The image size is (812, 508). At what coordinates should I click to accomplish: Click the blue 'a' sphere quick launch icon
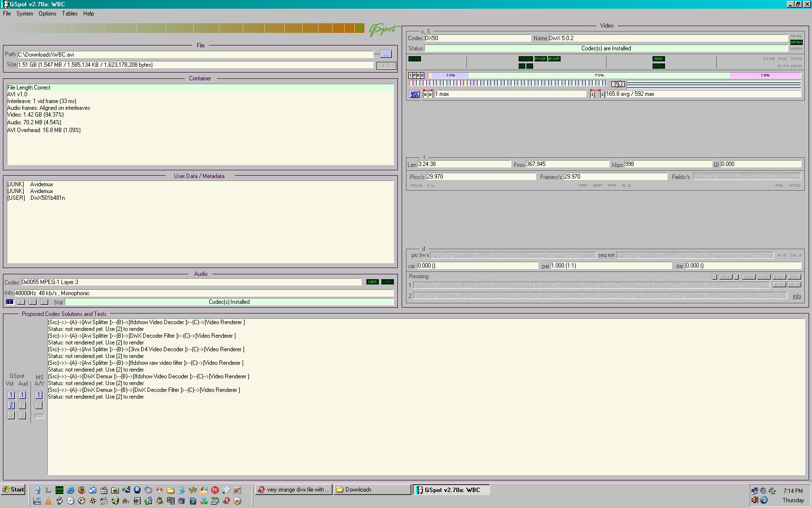tap(137, 490)
